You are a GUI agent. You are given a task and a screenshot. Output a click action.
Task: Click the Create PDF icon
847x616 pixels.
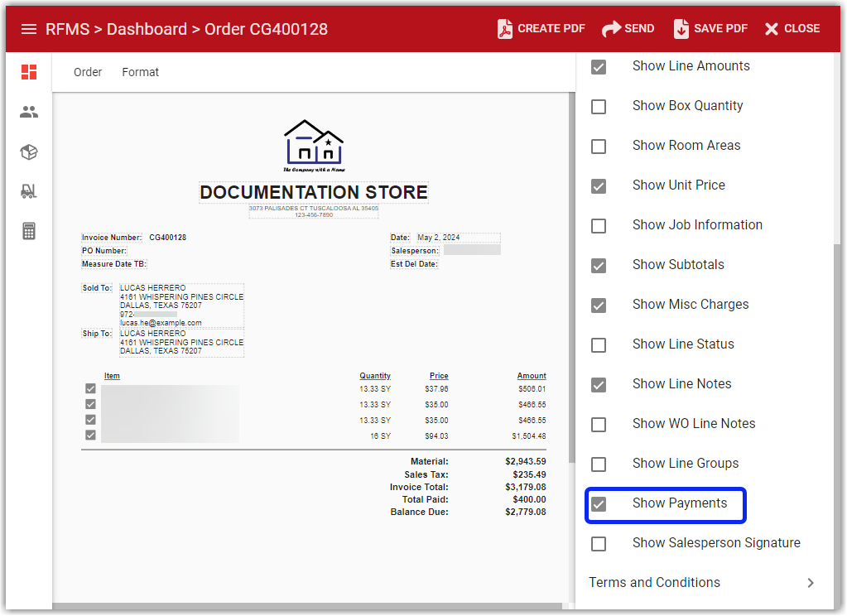coord(504,29)
